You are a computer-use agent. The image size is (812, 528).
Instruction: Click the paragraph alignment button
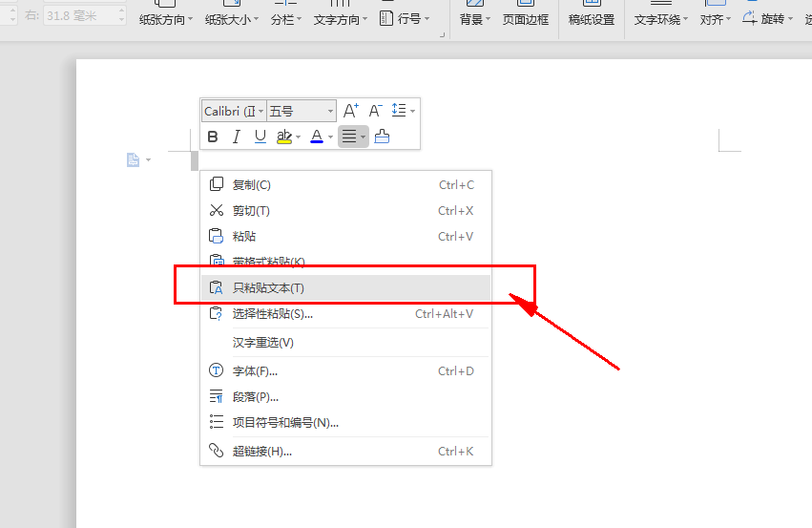(x=349, y=137)
